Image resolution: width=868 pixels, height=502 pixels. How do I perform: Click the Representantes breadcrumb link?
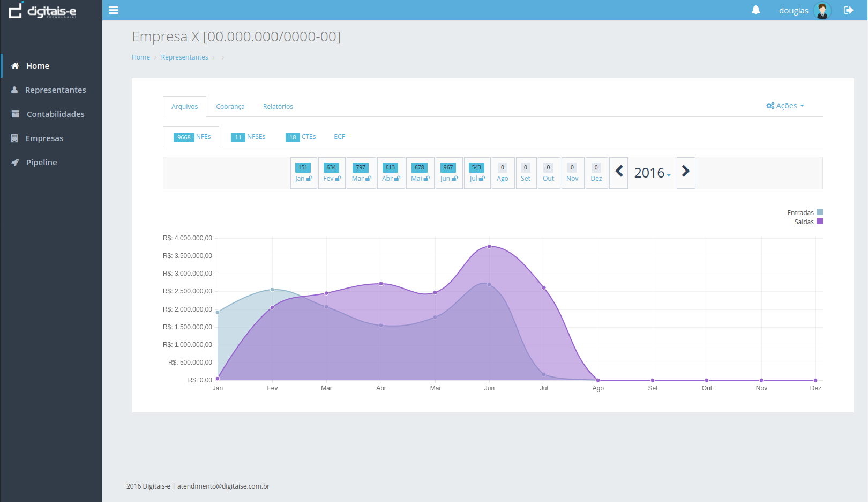(x=184, y=57)
